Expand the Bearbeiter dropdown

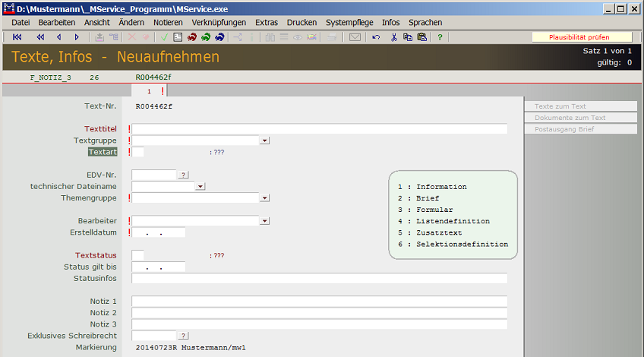(x=265, y=221)
